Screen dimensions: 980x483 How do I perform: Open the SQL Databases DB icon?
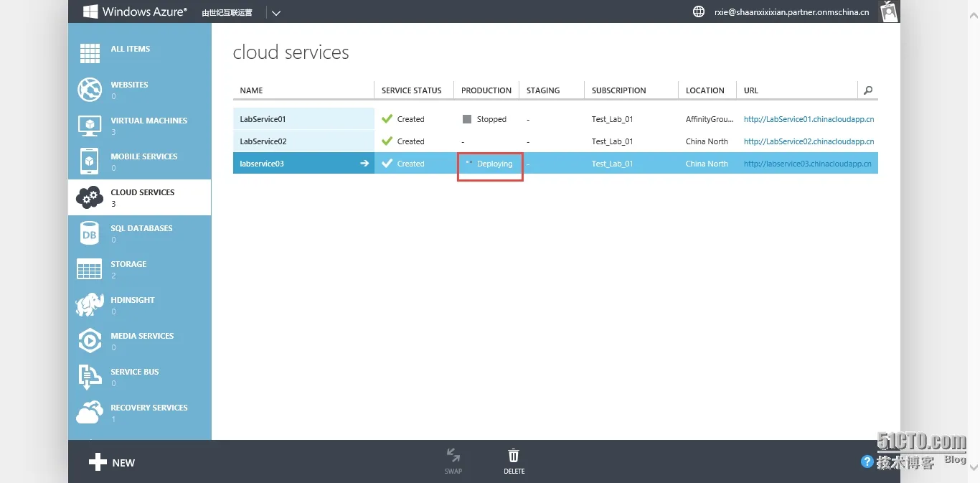click(90, 233)
